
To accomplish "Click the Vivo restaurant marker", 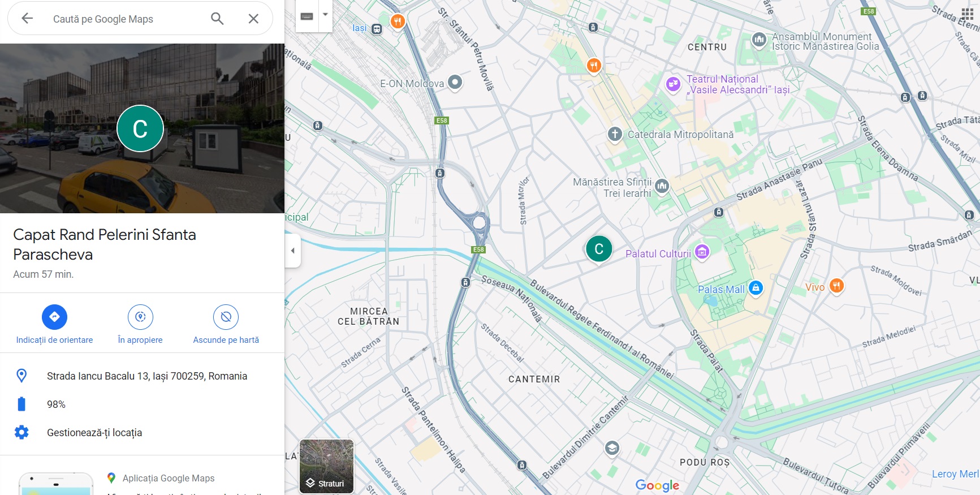I will tap(836, 286).
